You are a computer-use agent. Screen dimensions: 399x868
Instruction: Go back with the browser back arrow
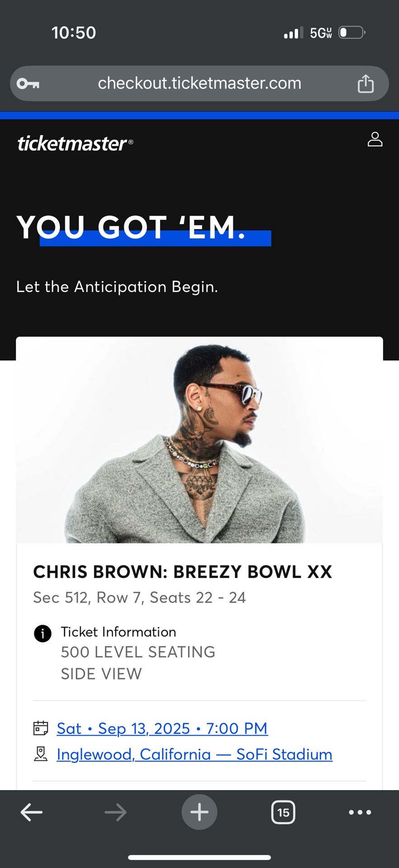pos(32,812)
